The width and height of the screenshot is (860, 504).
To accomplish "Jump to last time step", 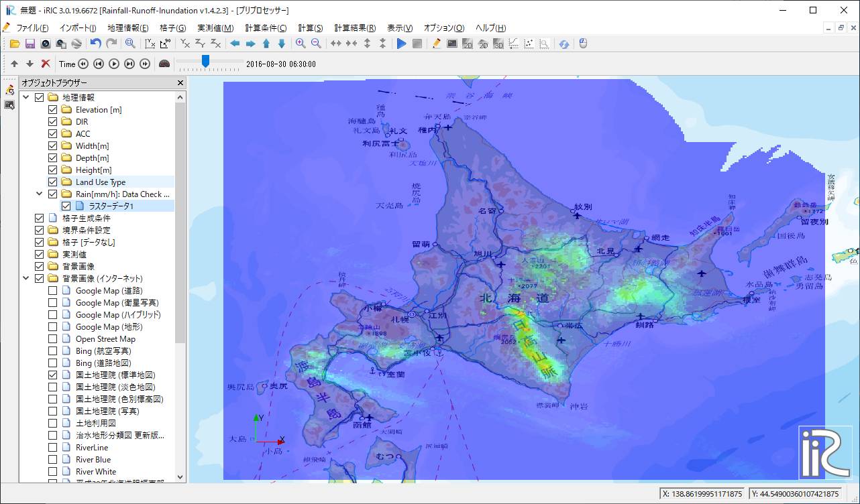I will pos(145,64).
